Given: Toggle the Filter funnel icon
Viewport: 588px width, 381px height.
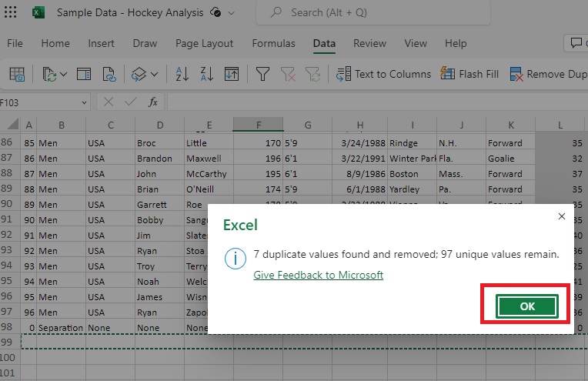Looking at the screenshot, I should click(x=262, y=74).
